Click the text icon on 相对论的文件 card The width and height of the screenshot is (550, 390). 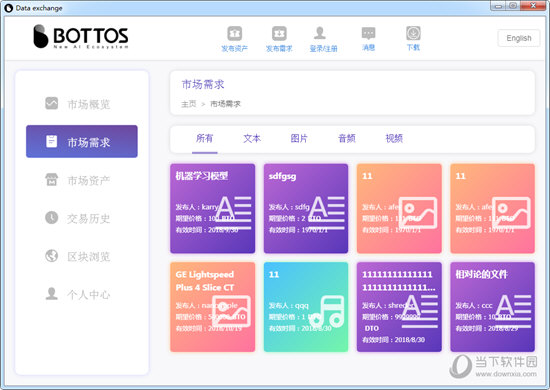coord(514,311)
